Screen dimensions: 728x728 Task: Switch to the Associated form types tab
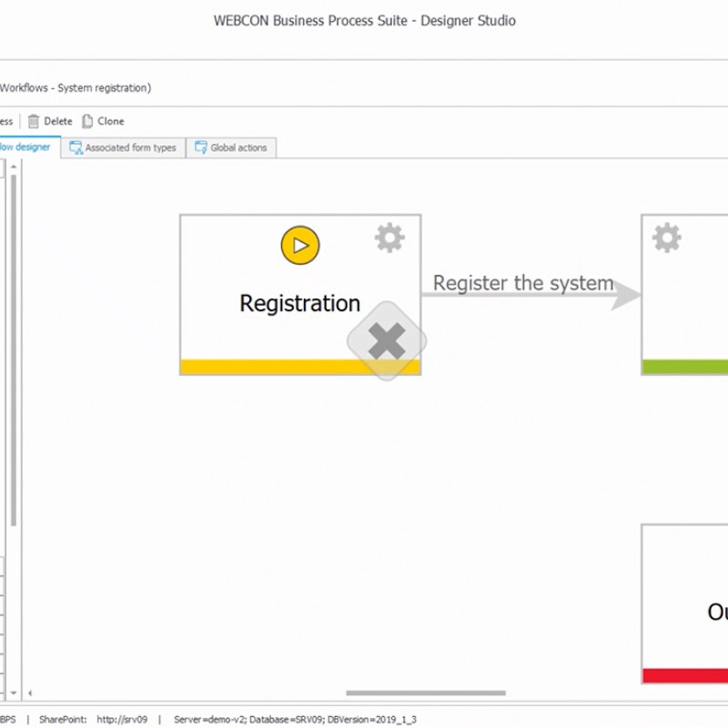(130, 147)
